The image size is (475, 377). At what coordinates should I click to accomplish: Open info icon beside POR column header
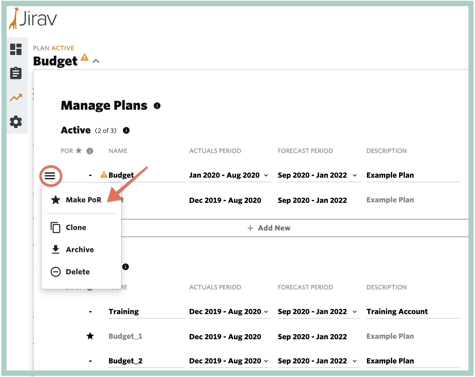(90, 151)
